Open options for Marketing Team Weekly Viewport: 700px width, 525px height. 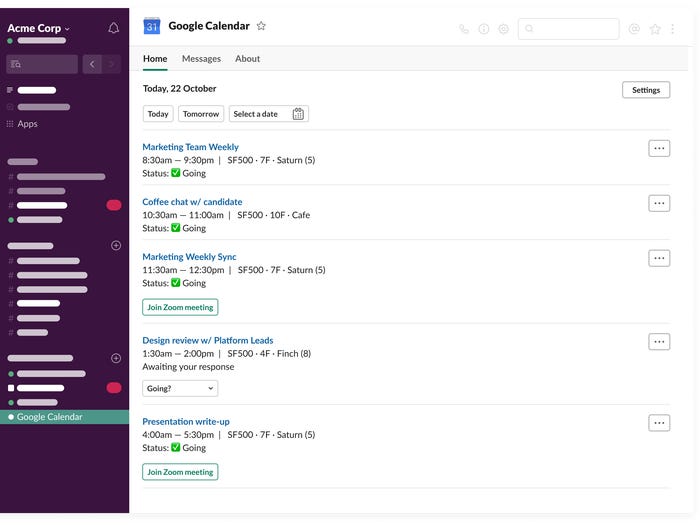point(659,148)
